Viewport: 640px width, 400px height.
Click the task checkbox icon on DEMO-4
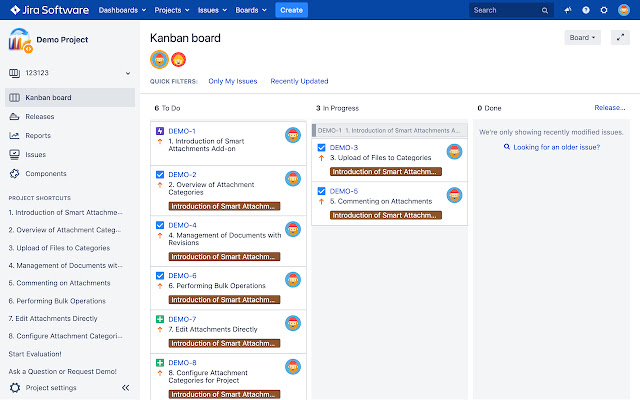coord(160,225)
